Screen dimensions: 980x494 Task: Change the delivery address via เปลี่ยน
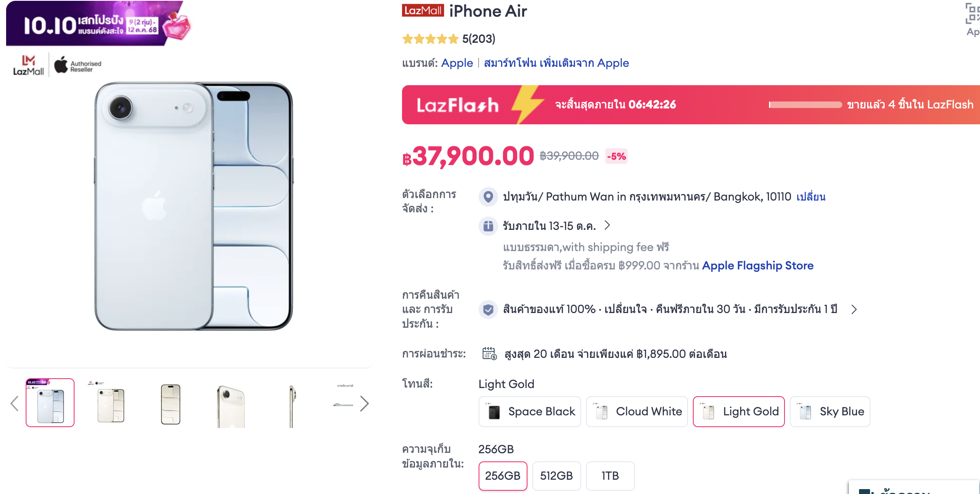coord(811,197)
